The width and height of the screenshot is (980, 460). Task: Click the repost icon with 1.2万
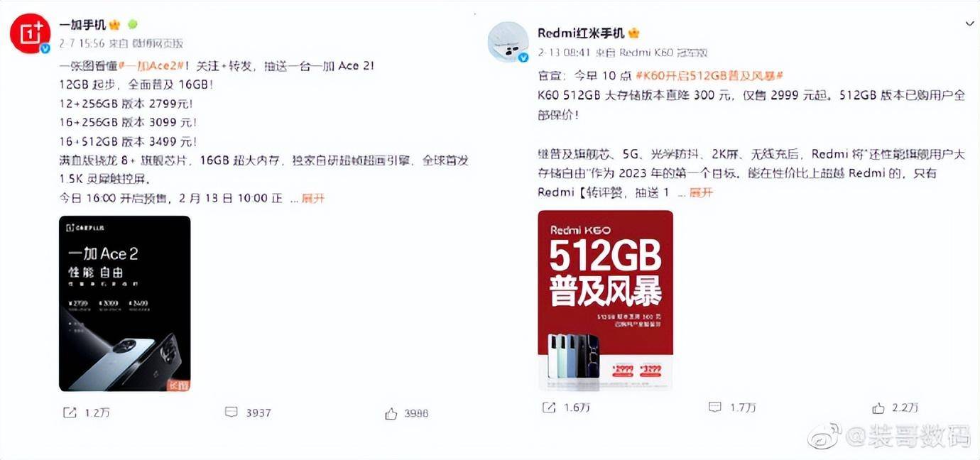point(70,412)
